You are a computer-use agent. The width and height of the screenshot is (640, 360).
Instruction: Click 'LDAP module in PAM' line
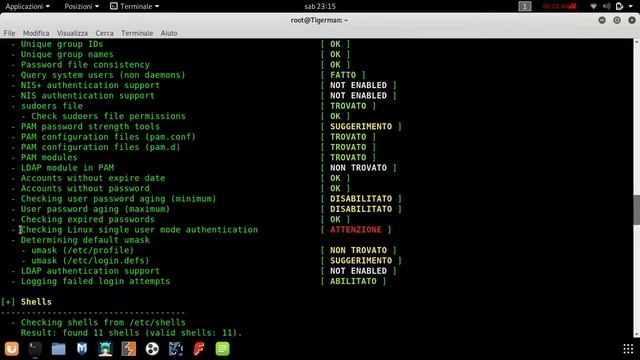(x=67, y=168)
